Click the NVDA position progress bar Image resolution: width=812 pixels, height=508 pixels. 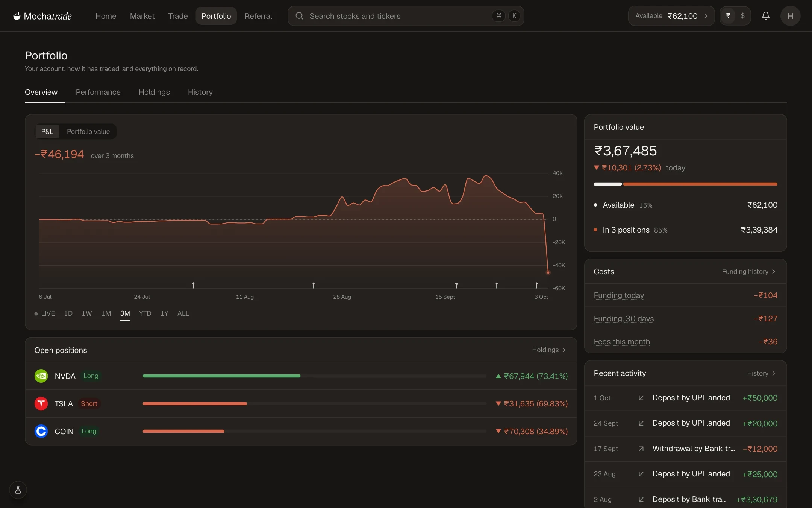click(x=314, y=376)
